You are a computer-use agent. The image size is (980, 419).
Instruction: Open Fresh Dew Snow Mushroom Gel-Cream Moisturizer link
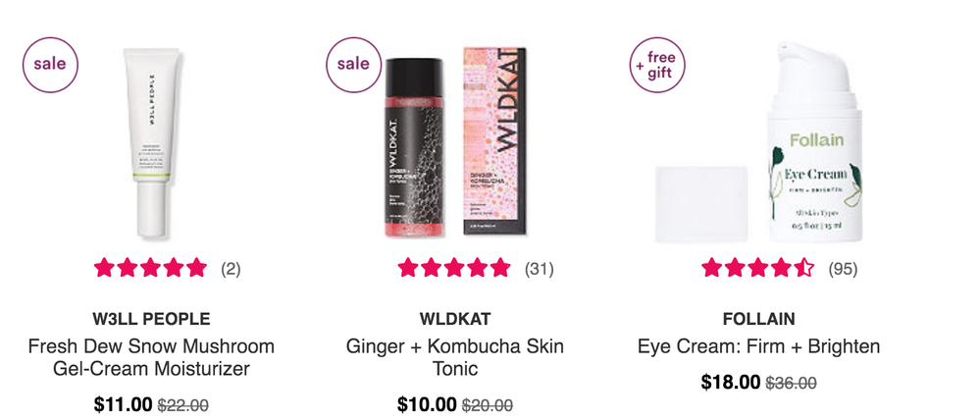click(151, 357)
